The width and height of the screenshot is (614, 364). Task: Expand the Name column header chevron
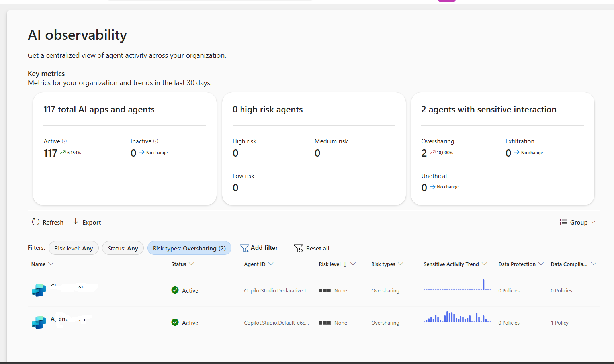[x=51, y=264]
